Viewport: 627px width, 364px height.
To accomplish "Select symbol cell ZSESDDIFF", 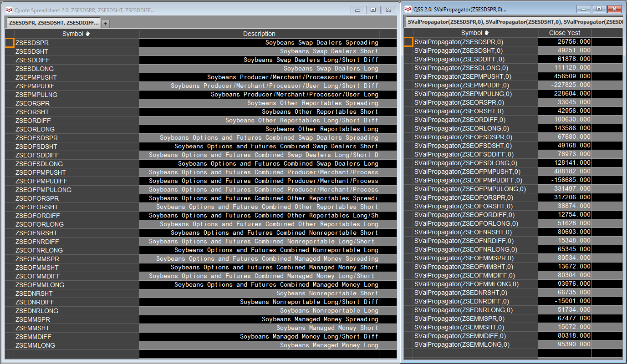I will (76, 60).
